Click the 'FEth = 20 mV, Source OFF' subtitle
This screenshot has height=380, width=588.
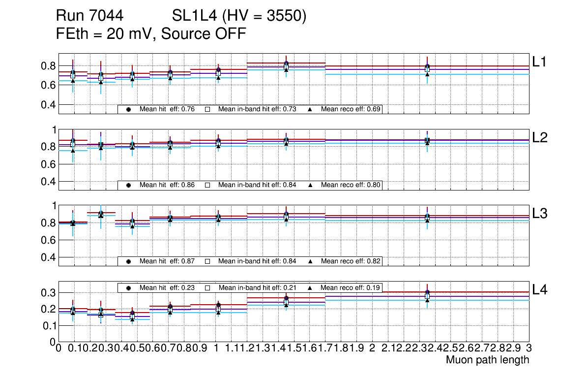pos(151,34)
